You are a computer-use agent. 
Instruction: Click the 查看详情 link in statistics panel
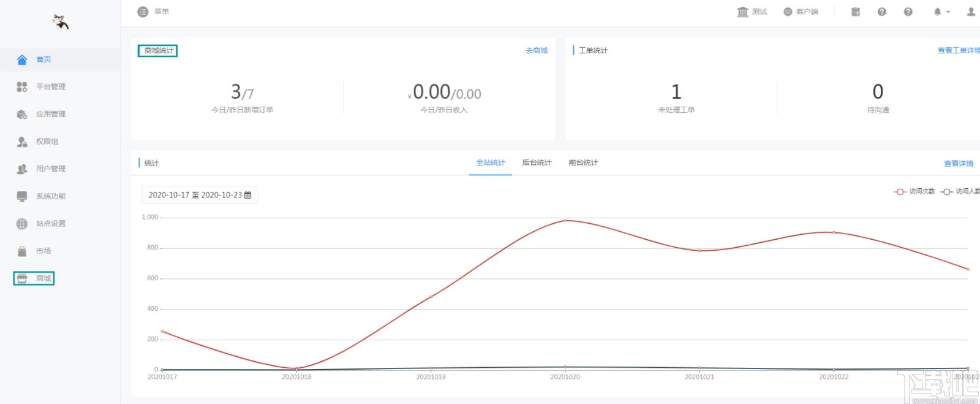(959, 164)
